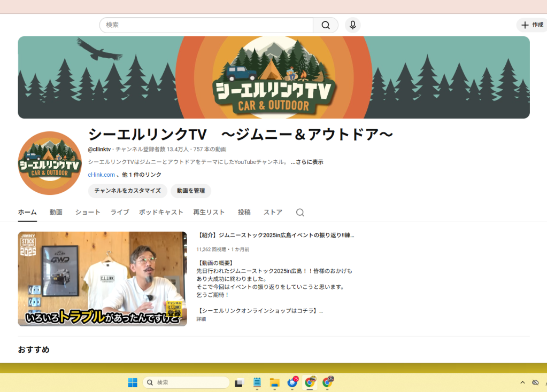547x392 pixels.
Task: Open Thunderbird mail icon with badge
Action: click(x=292, y=382)
